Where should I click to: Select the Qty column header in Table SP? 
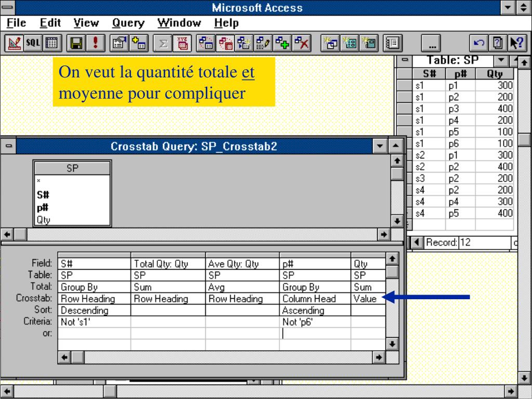coord(495,74)
